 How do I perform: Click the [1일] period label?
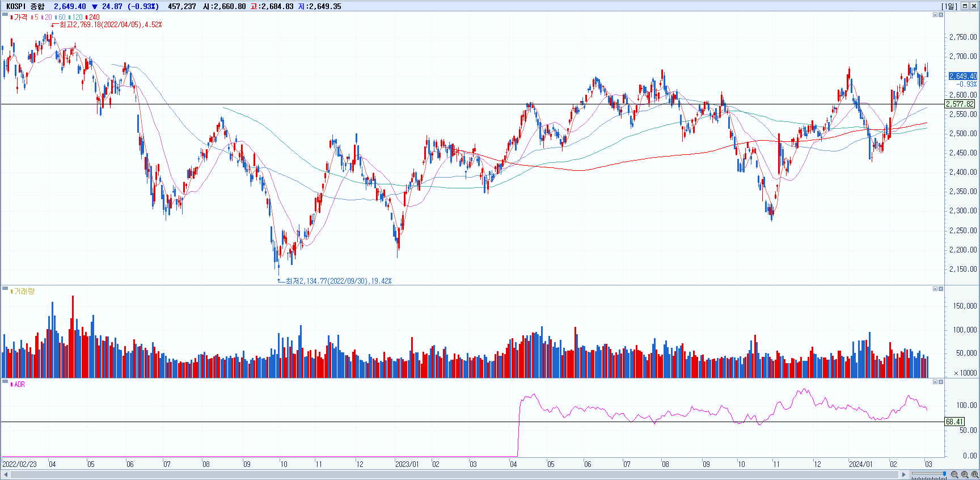click(949, 6)
